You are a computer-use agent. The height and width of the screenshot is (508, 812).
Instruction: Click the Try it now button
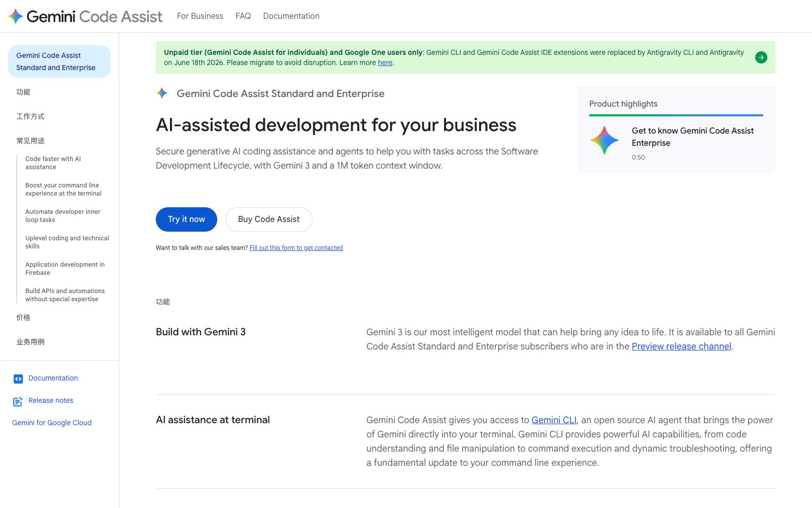(186, 219)
